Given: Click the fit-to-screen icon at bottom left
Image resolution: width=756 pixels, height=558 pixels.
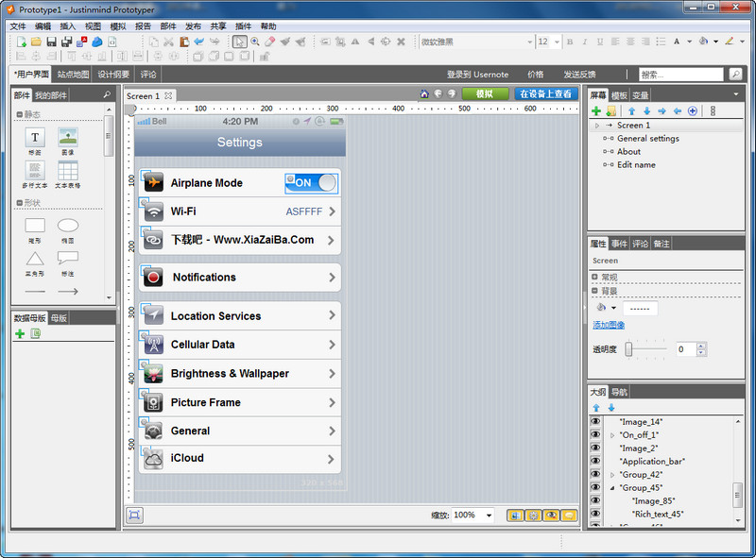Looking at the screenshot, I should pos(134,516).
